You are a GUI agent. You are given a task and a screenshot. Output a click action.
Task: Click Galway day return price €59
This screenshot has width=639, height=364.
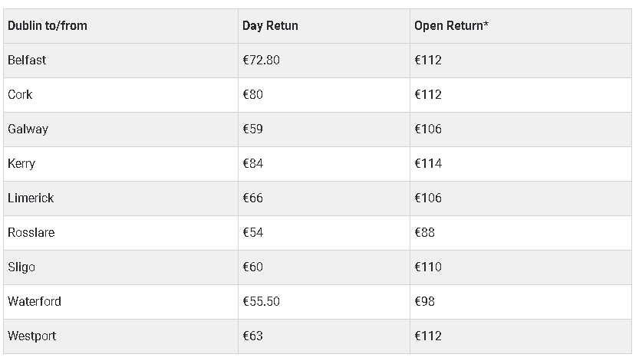(x=252, y=129)
